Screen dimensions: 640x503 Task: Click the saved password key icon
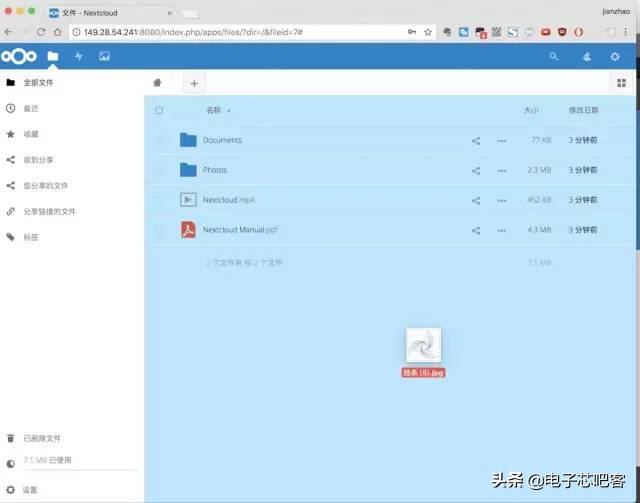pos(412,32)
